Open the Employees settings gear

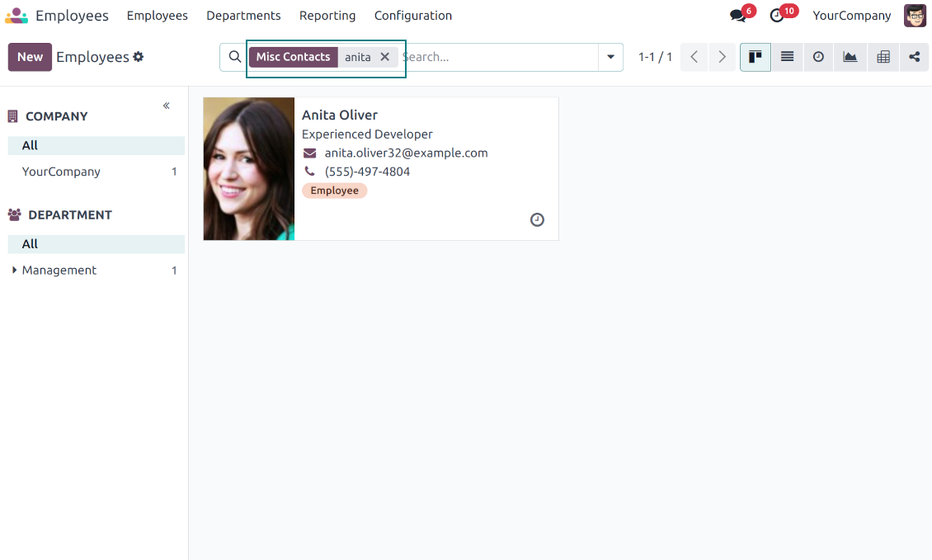click(x=139, y=57)
